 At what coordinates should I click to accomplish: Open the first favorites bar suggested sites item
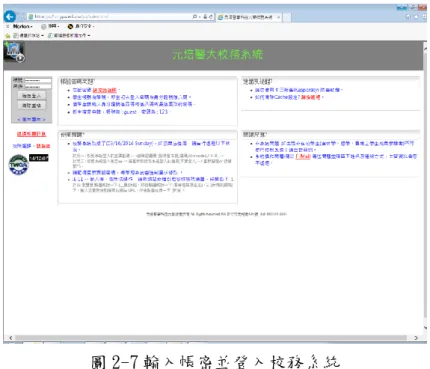tap(28, 35)
